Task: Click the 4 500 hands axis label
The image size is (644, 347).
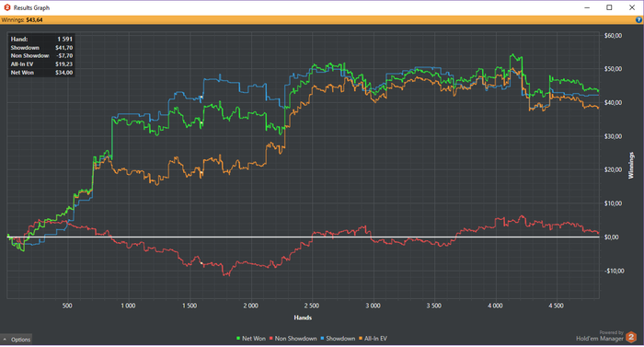Action: point(556,306)
